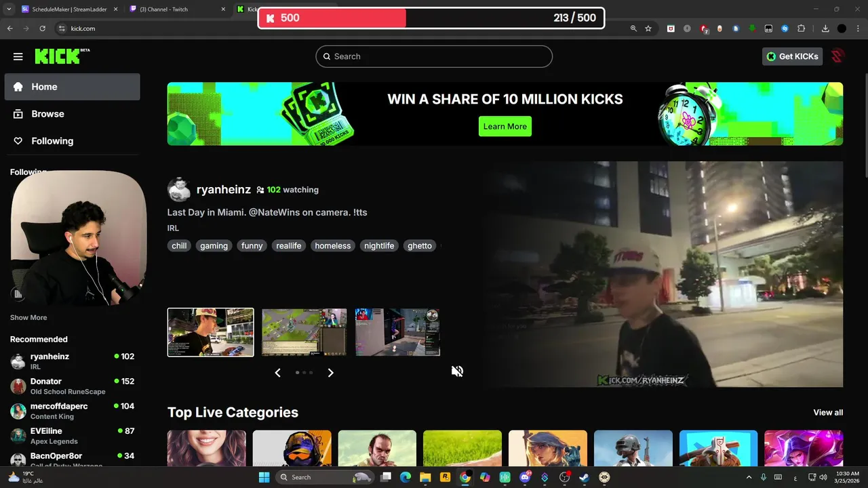The width and height of the screenshot is (868, 488).
Task: Go to next featured stream arrow
Action: click(x=330, y=373)
